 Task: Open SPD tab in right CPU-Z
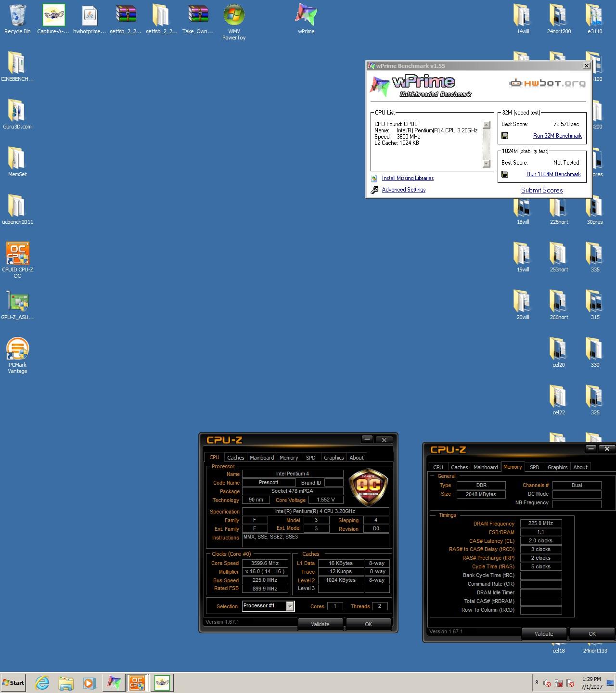click(535, 467)
